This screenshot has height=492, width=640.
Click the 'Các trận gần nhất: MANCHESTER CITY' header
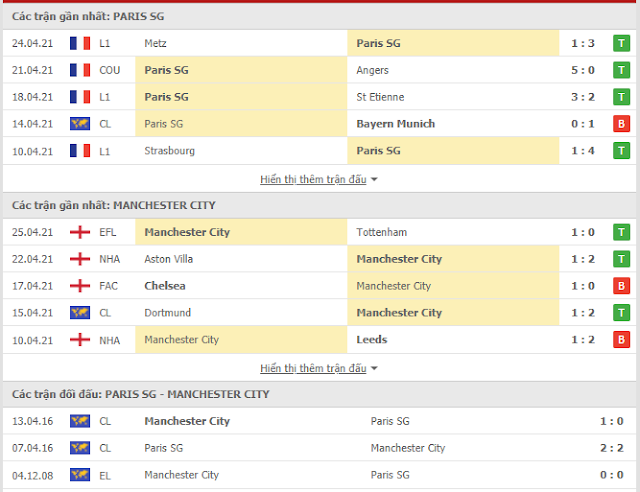pyautogui.click(x=113, y=205)
